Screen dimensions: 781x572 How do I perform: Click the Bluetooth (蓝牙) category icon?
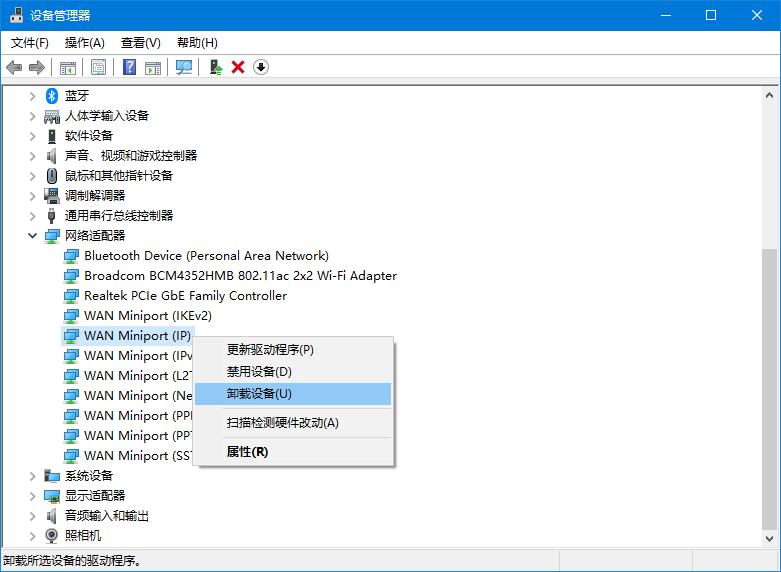coord(52,96)
